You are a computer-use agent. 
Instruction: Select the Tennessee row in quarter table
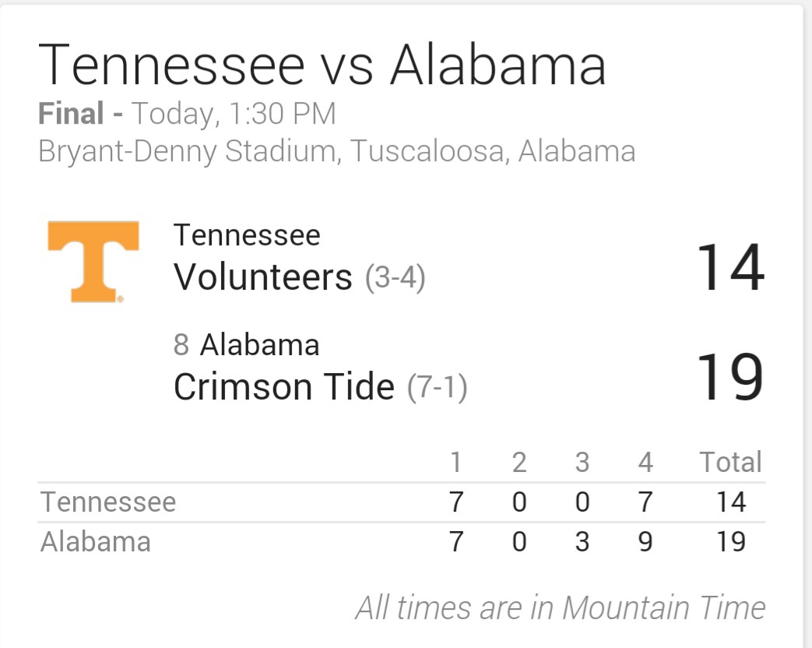point(402,502)
